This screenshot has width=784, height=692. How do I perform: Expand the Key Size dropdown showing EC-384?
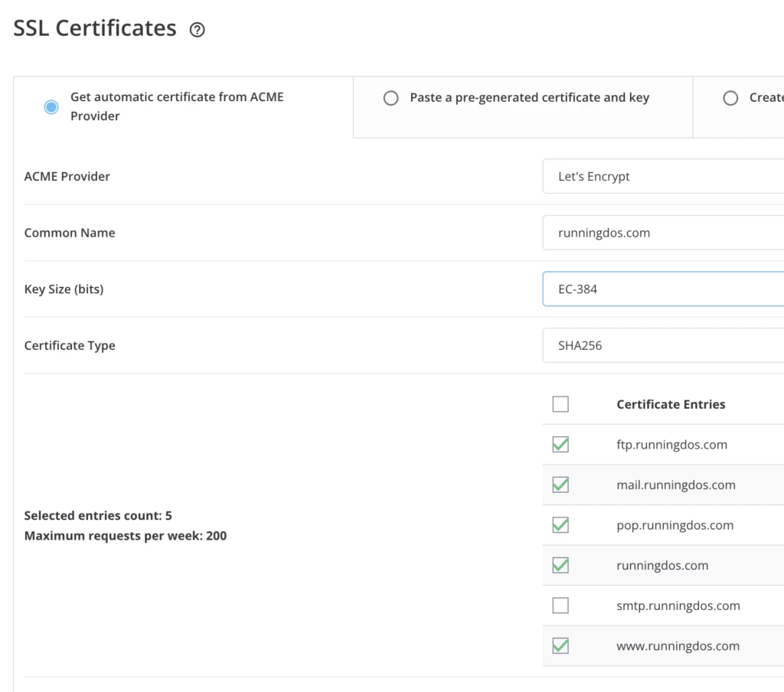point(663,290)
